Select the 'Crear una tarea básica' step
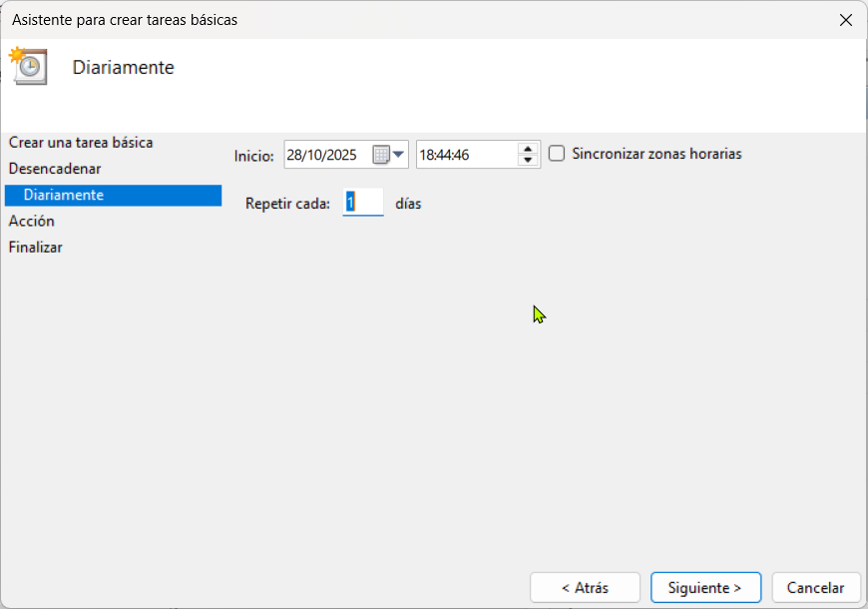 click(81, 143)
